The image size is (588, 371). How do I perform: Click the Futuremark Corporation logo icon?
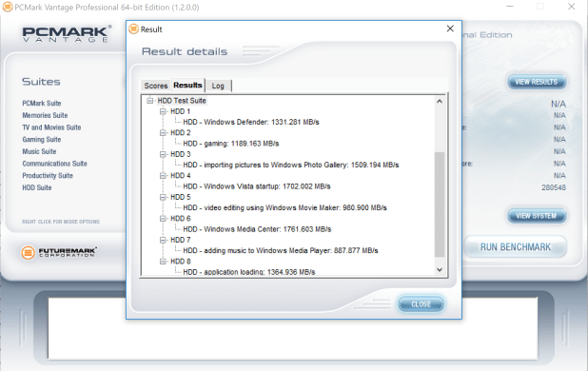point(28,253)
